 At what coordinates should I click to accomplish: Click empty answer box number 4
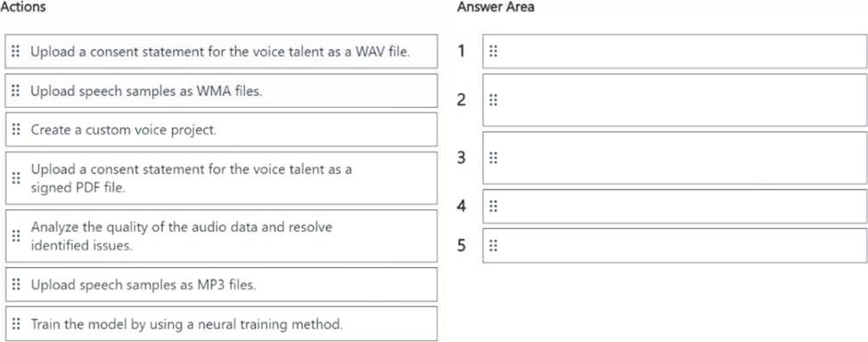tap(675, 207)
